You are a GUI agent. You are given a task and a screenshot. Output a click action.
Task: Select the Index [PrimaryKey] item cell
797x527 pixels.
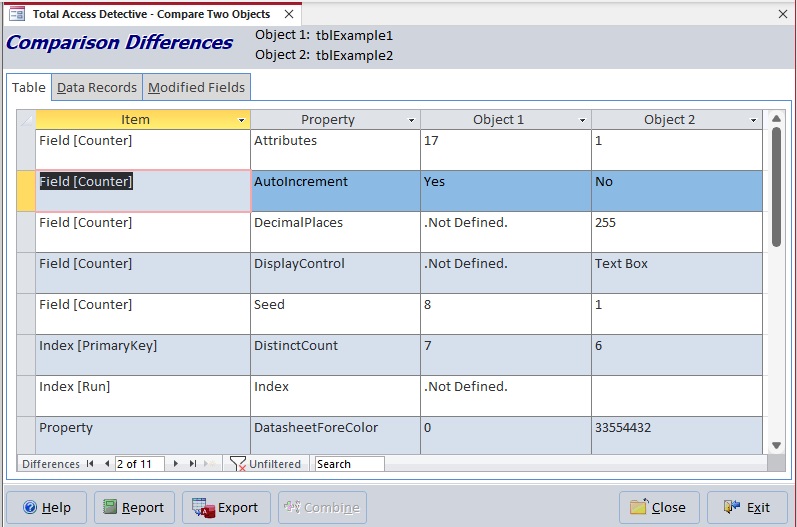pyautogui.click(x=143, y=355)
